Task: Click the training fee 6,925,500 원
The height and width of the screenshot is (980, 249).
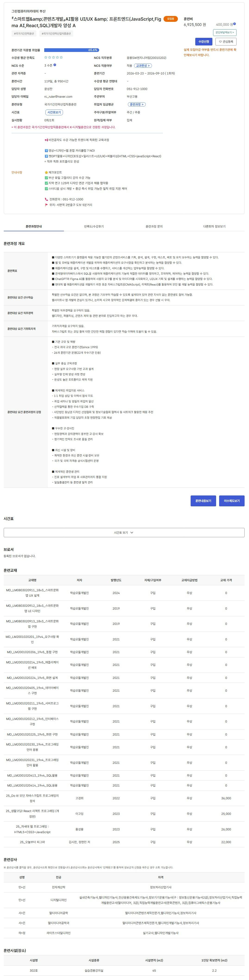Action: [x=195, y=24]
